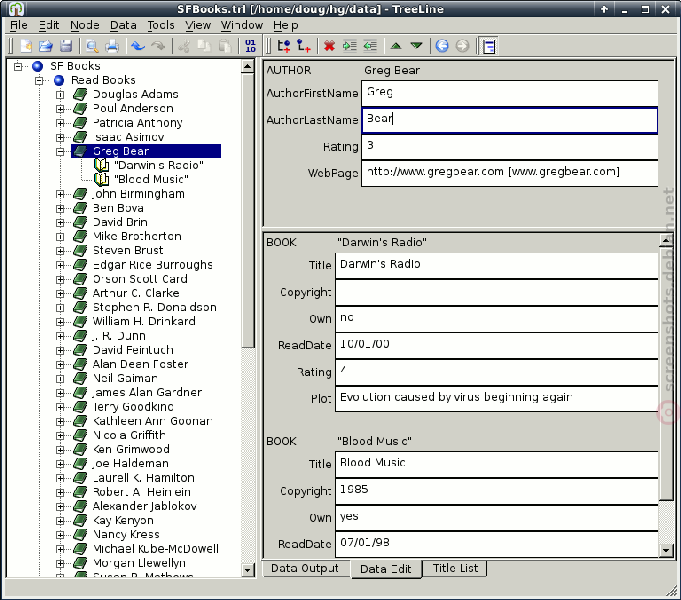Switch to the Title List tab
The width and height of the screenshot is (681, 600).
[x=455, y=568]
